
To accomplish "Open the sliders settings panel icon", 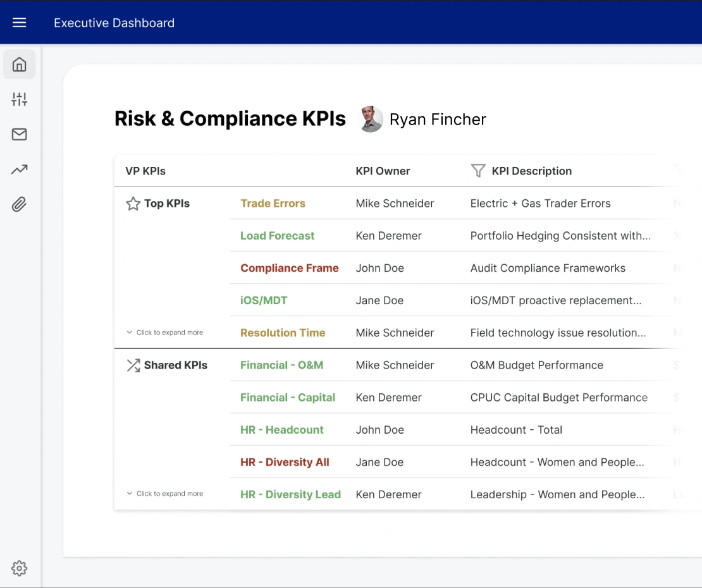I will tap(20, 99).
